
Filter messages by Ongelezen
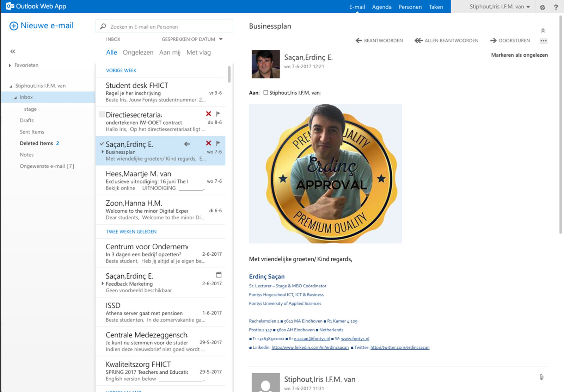pyautogui.click(x=138, y=52)
